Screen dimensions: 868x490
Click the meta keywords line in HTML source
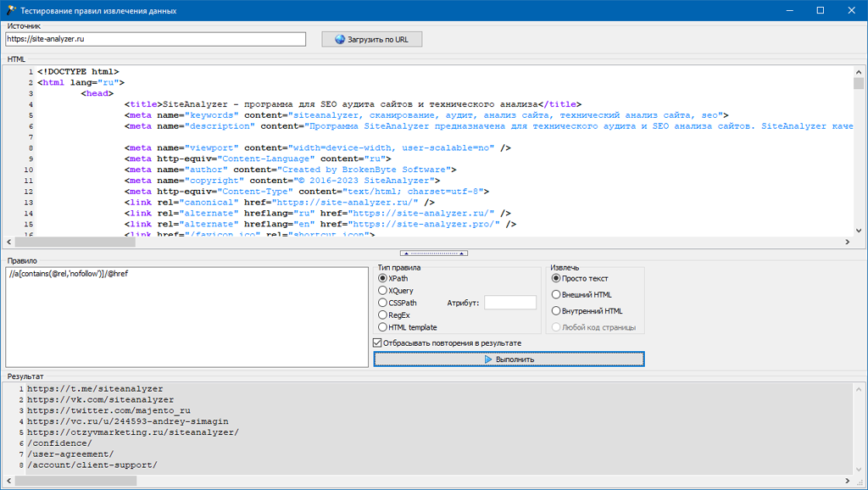tap(426, 115)
